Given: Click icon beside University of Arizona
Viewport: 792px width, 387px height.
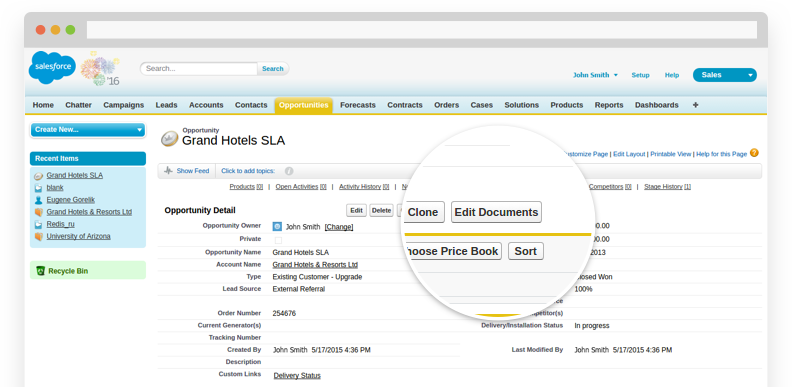Looking at the screenshot, I should click(x=38, y=236).
